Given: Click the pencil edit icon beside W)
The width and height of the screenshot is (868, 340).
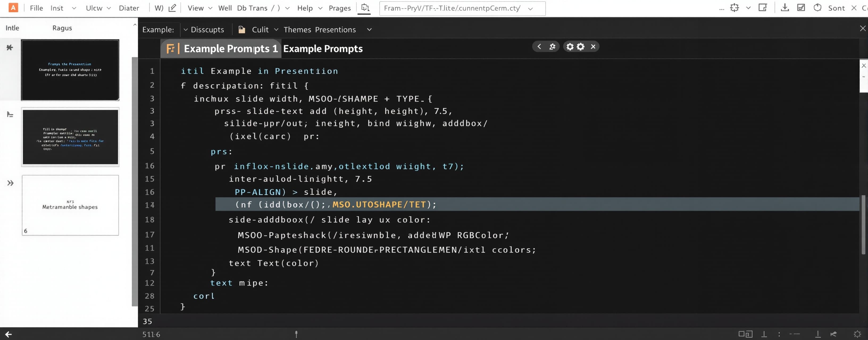Looking at the screenshot, I should pos(172,8).
